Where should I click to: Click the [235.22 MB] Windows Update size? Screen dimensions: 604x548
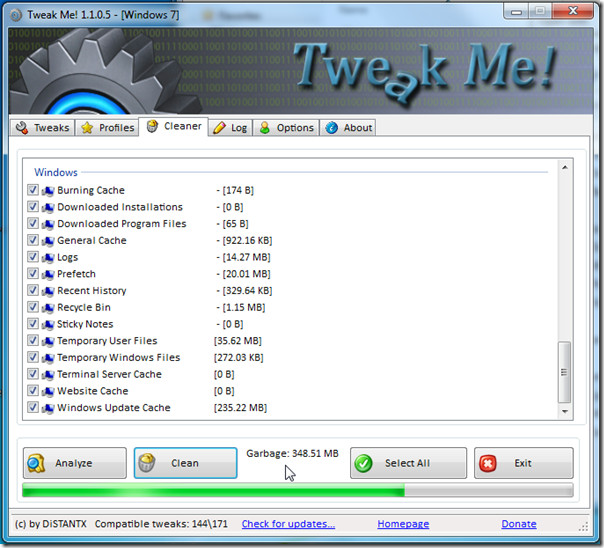[240, 407]
